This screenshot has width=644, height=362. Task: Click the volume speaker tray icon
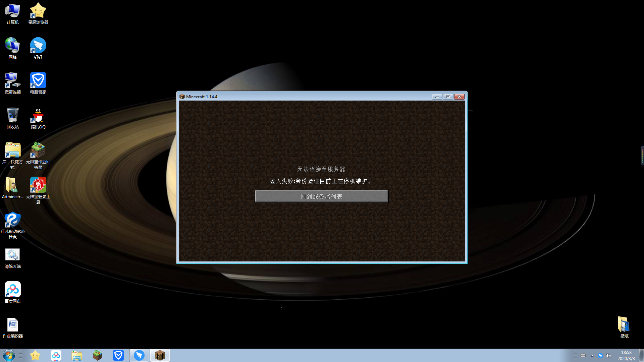pyautogui.click(x=608, y=356)
